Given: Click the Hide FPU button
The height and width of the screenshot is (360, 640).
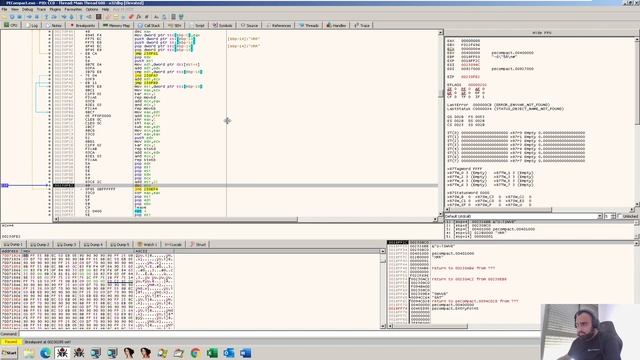Looking at the screenshot, I should click(542, 32).
